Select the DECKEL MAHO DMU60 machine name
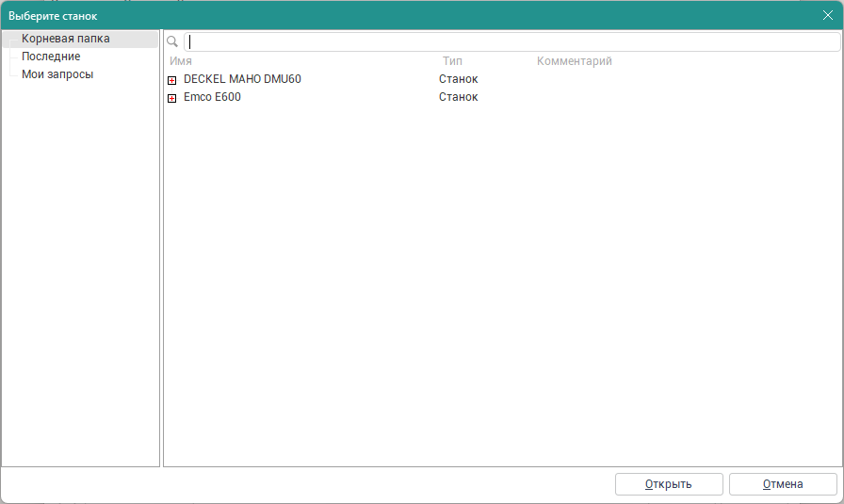The height and width of the screenshot is (504, 844). pyautogui.click(x=242, y=79)
